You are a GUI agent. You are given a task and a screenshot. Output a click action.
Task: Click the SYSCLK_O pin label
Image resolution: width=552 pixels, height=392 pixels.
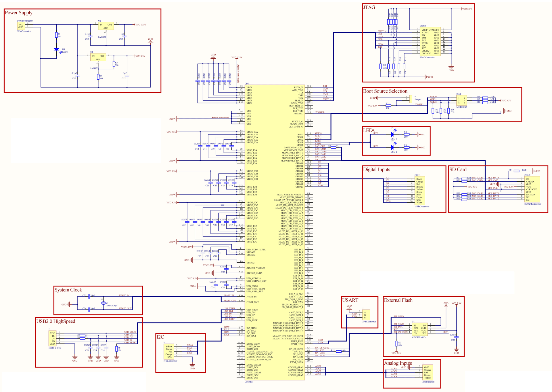click(x=297, y=122)
